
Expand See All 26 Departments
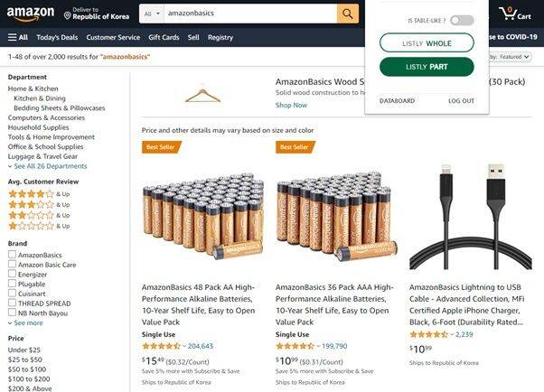(x=47, y=166)
